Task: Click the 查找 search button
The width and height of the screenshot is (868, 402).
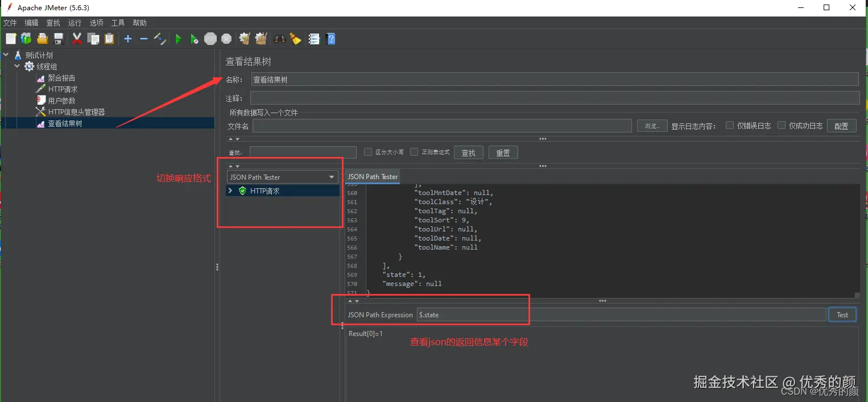Action: click(468, 152)
